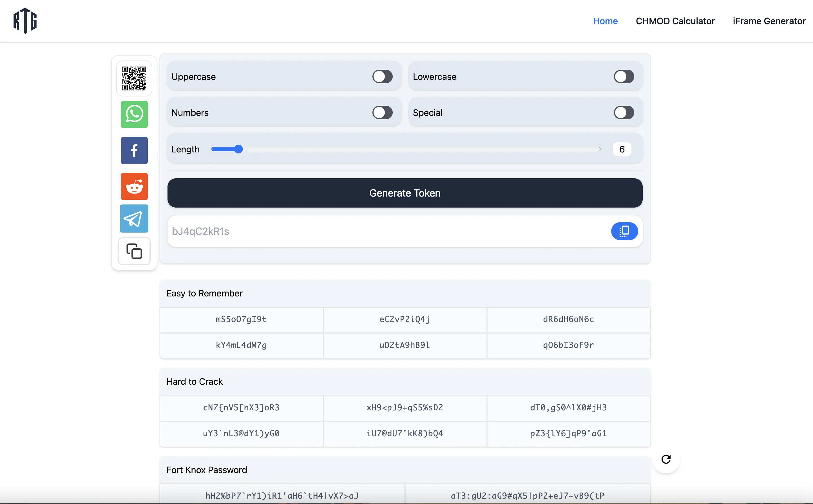This screenshot has width=813, height=504.
Task: Copy generated token with blue button
Action: pyautogui.click(x=624, y=231)
